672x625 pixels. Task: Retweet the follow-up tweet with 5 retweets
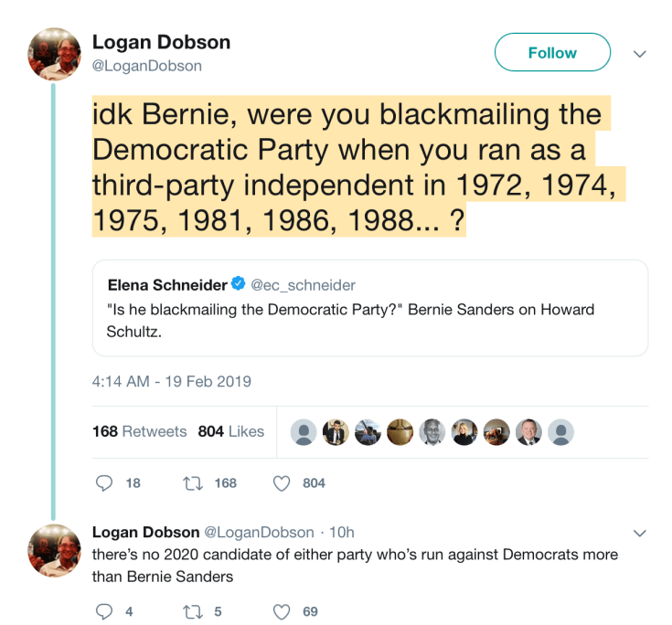pyautogui.click(x=196, y=611)
